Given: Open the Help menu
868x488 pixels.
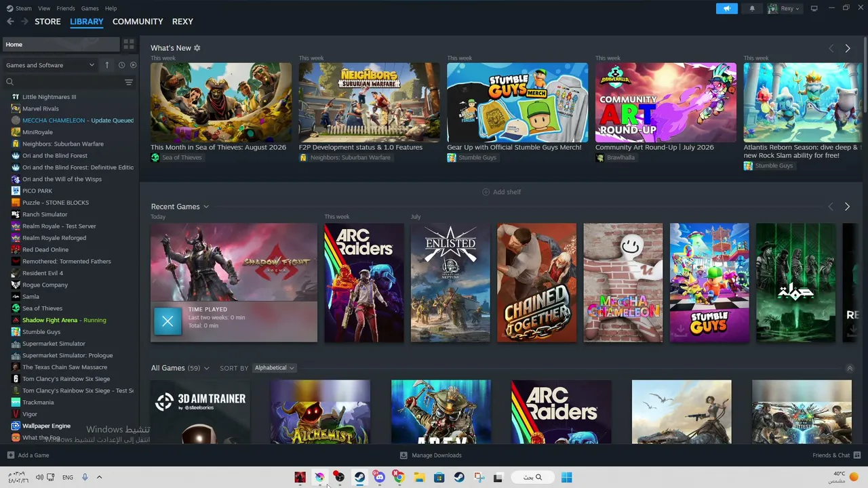Looking at the screenshot, I should [111, 8].
